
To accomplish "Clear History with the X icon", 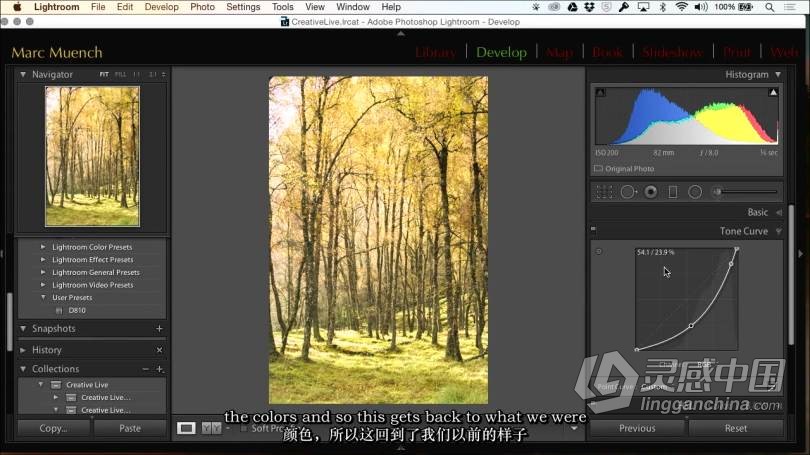I will click(159, 350).
